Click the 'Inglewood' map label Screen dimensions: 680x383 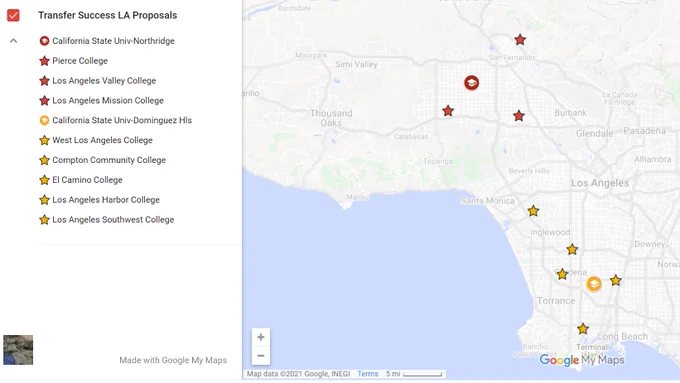(550, 232)
